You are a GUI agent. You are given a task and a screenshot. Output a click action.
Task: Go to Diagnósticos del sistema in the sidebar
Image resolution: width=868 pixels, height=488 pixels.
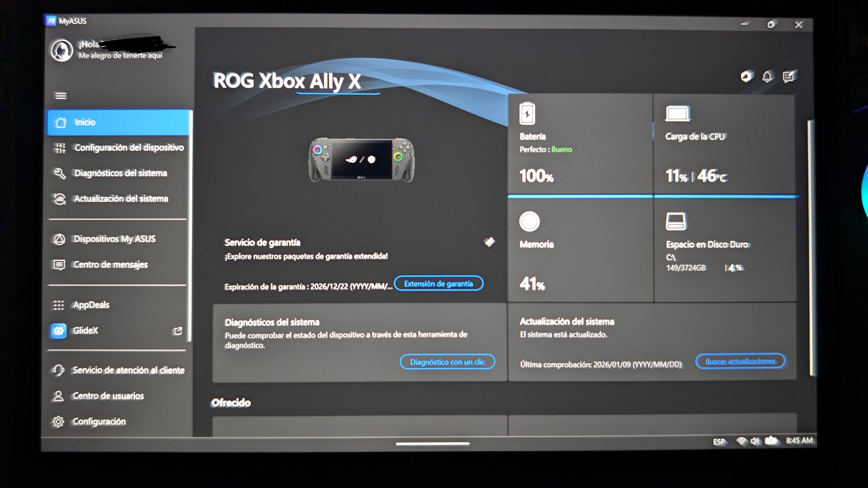(x=120, y=173)
